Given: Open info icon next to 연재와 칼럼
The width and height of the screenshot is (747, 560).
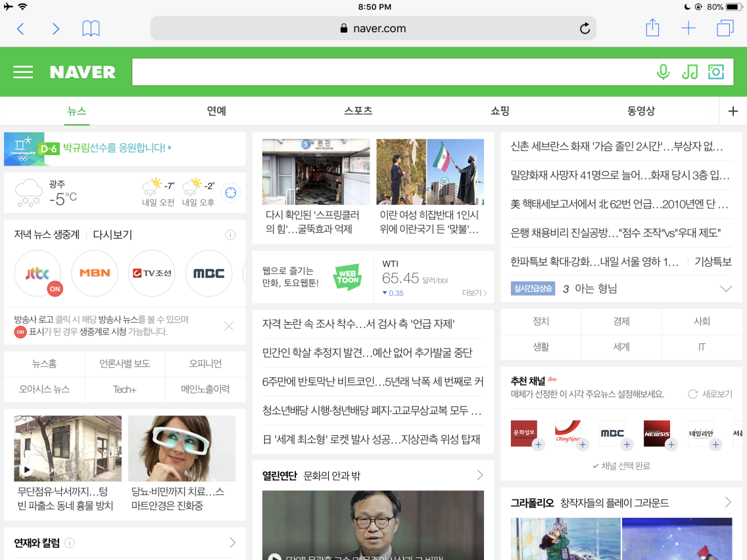Looking at the screenshot, I should 70,543.
